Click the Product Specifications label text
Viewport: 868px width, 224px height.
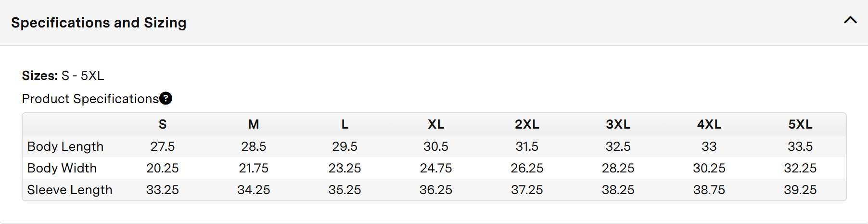(90, 99)
